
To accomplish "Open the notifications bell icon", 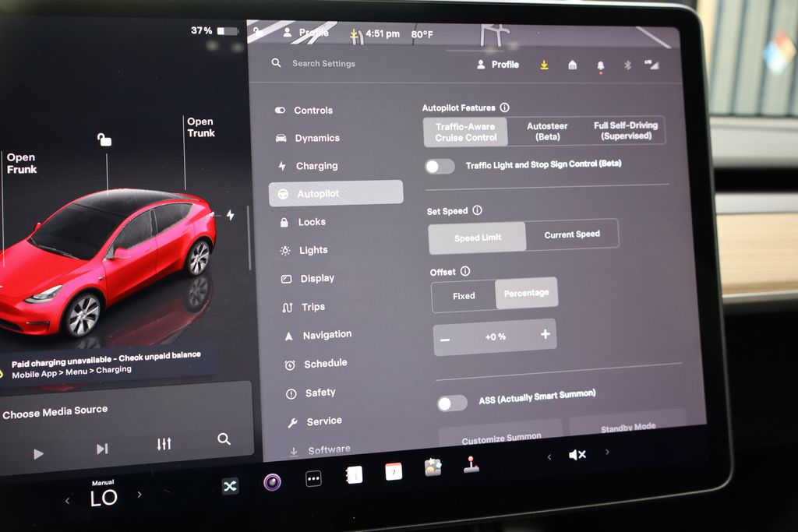I will (600, 66).
